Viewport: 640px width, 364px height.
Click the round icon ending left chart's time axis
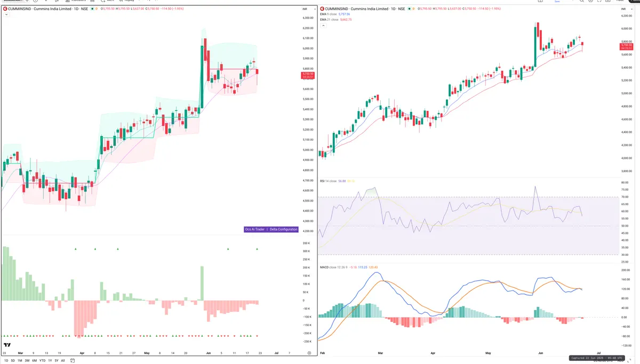click(x=309, y=353)
